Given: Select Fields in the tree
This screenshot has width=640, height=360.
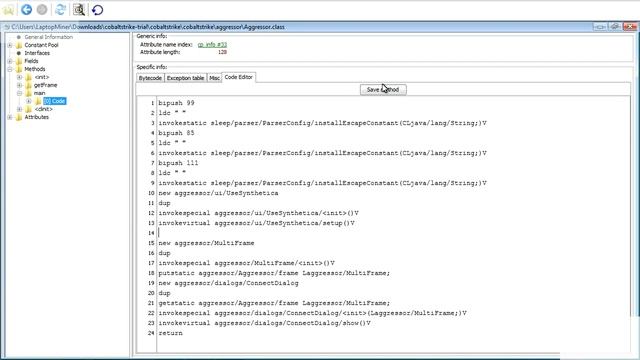Looking at the screenshot, I should [31, 61].
